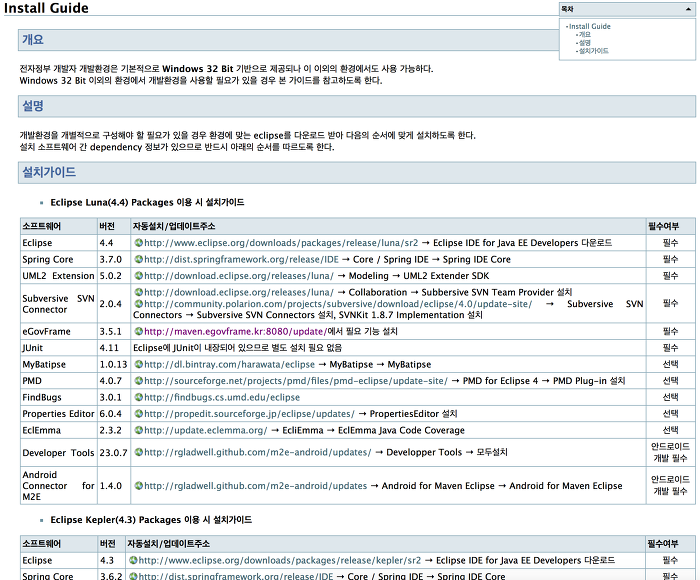Click 선택 in the MyBatipse row

tap(670, 364)
